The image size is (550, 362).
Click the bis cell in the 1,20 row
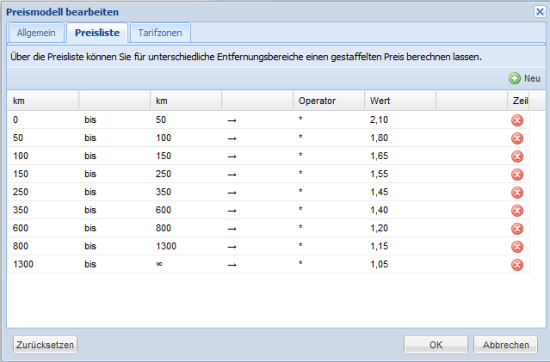coord(115,228)
